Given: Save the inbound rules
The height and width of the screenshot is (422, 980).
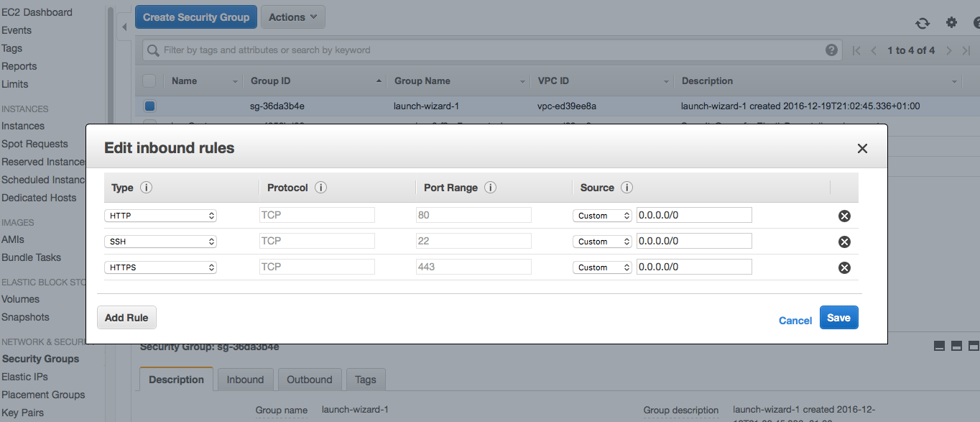Looking at the screenshot, I should coord(838,318).
